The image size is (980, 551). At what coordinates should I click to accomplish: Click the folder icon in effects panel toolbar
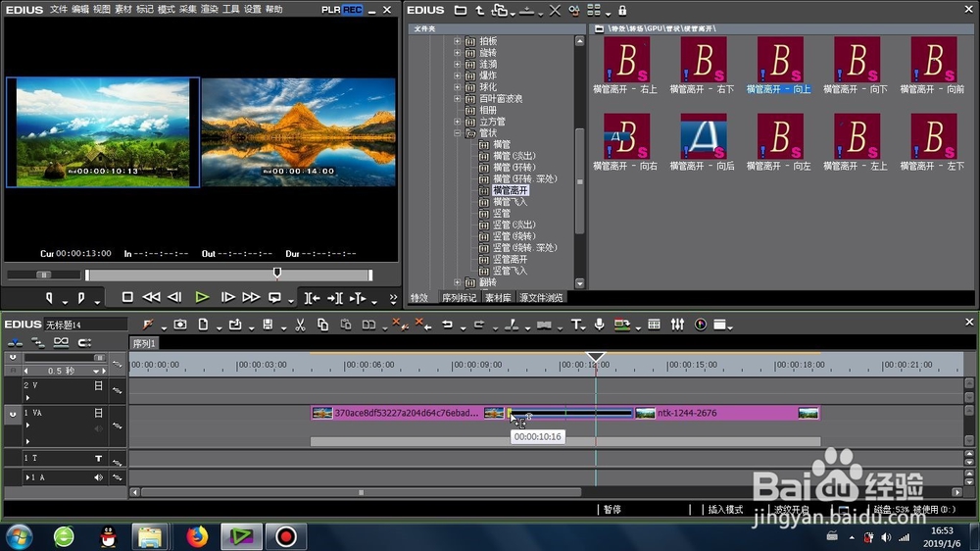tap(460, 11)
